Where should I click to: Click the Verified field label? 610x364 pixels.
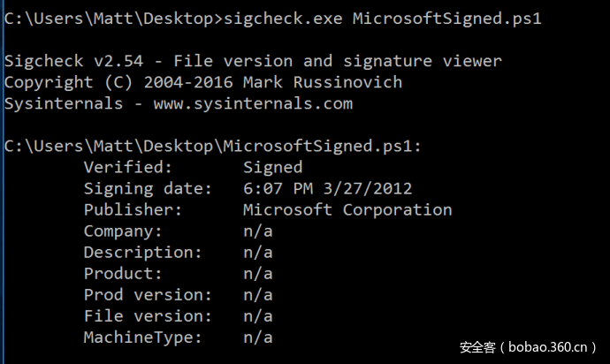(x=128, y=168)
